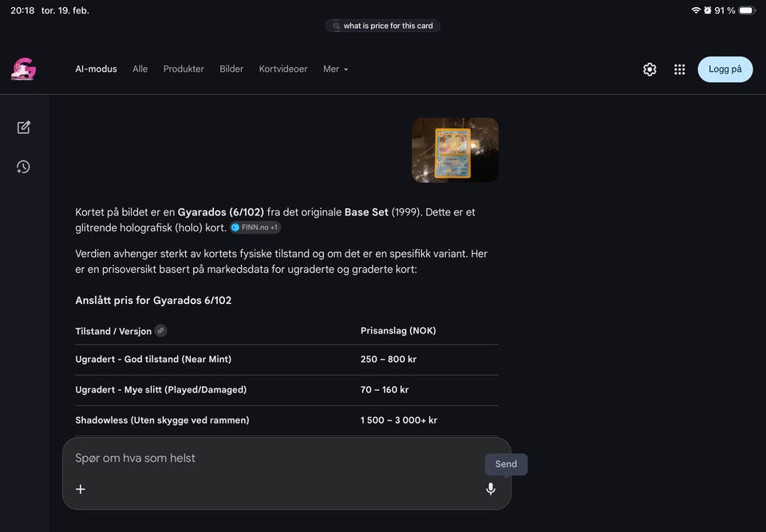Tap the microphone voice input icon

click(x=491, y=488)
